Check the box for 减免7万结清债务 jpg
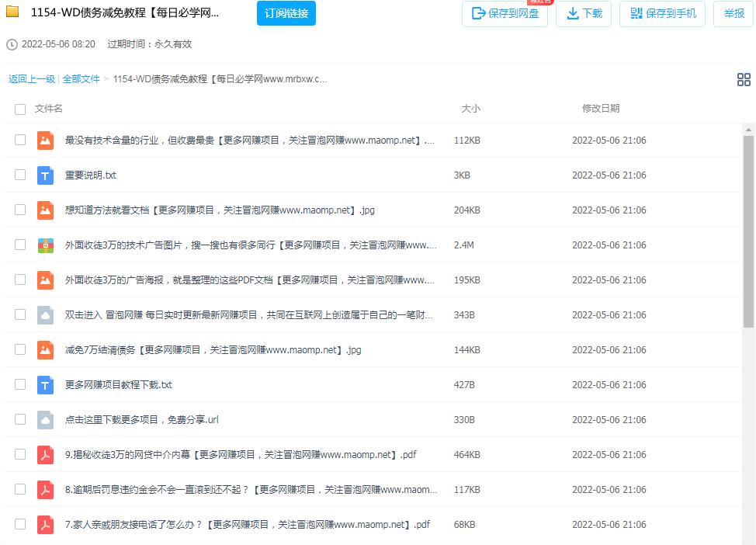756x545 pixels. 20,349
